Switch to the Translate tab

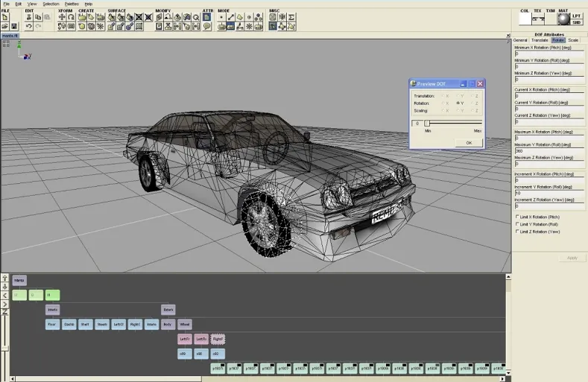coord(540,40)
